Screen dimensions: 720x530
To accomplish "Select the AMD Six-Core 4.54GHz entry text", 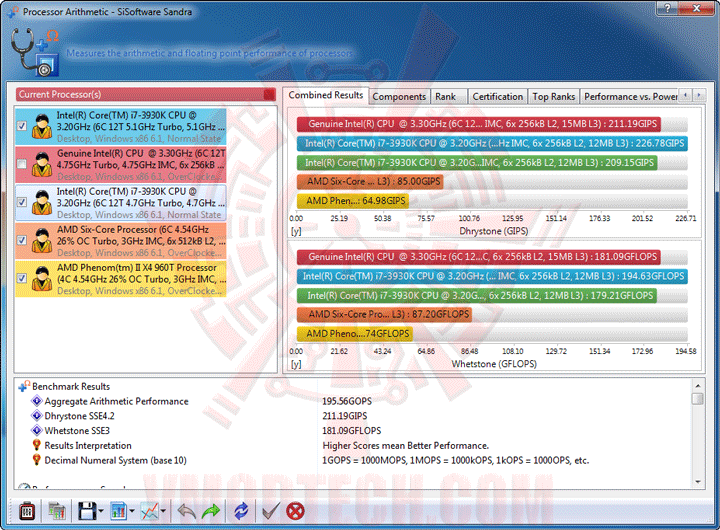I will (141, 241).
